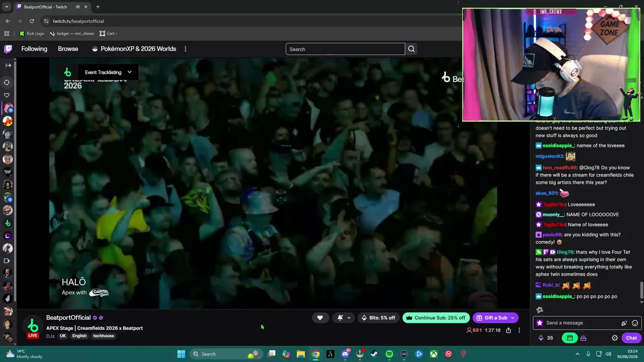
Task: Click the Windows taskbar Search box
Action: coord(226,354)
